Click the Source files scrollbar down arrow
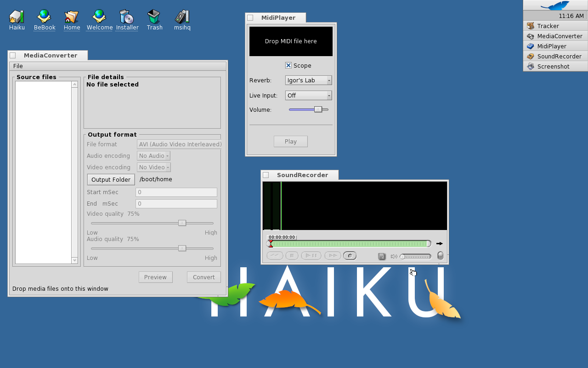The image size is (588, 368). (75, 260)
